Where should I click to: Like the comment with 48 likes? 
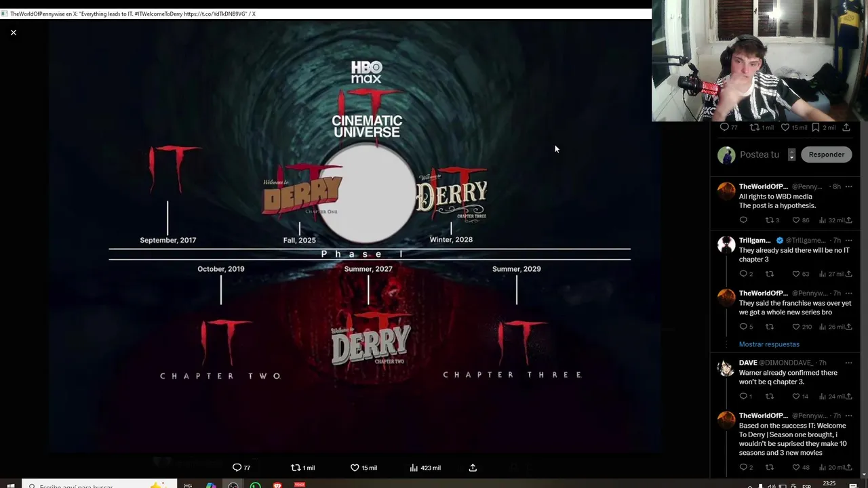point(801,467)
